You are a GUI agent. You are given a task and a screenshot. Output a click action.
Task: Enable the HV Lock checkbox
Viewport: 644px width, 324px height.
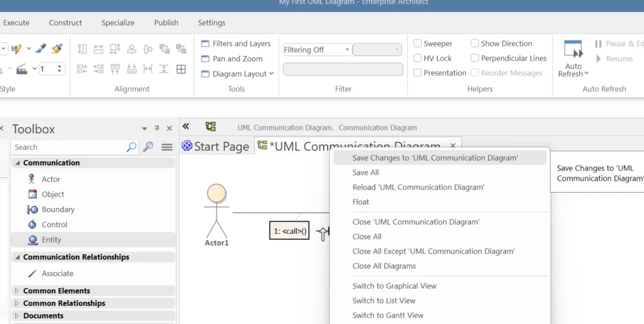418,58
